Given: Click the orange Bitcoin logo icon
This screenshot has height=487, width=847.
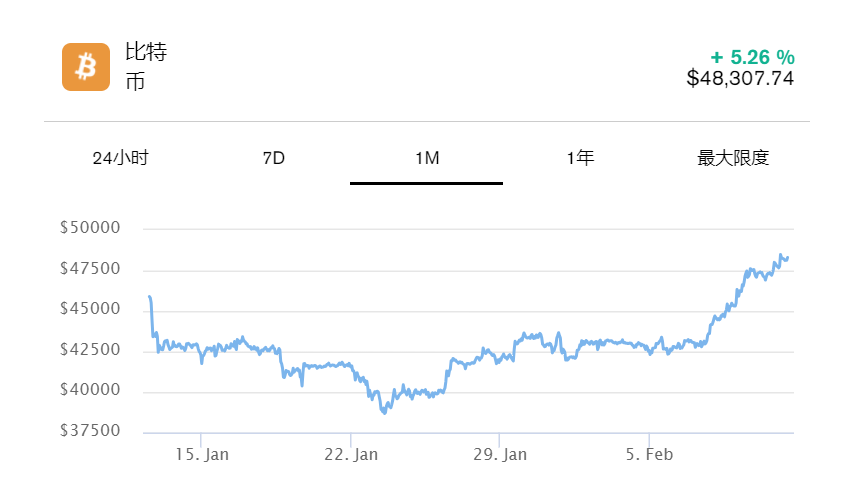Looking at the screenshot, I should pos(86,66).
